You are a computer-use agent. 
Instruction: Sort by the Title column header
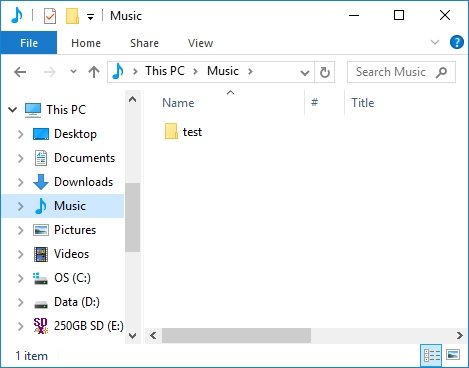pyautogui.click(x=363, y=103)
